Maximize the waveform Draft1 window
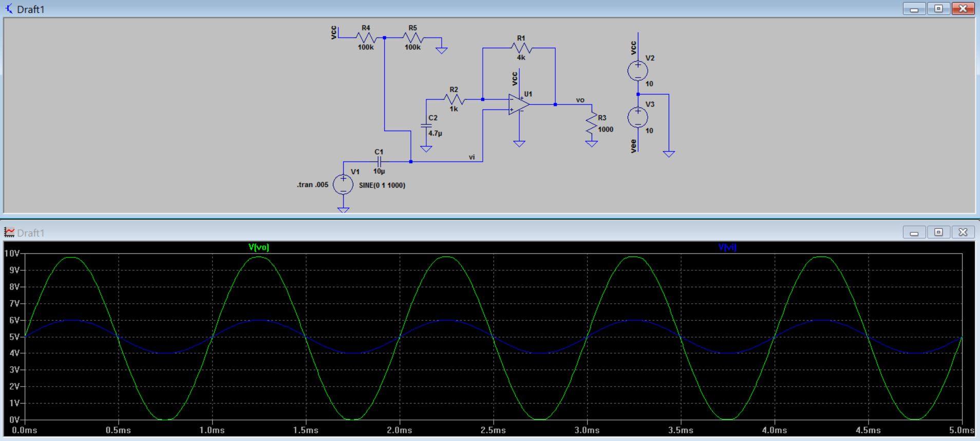This screenshot has height=441, width=980. pyautogui.click(x=938, y=232)
